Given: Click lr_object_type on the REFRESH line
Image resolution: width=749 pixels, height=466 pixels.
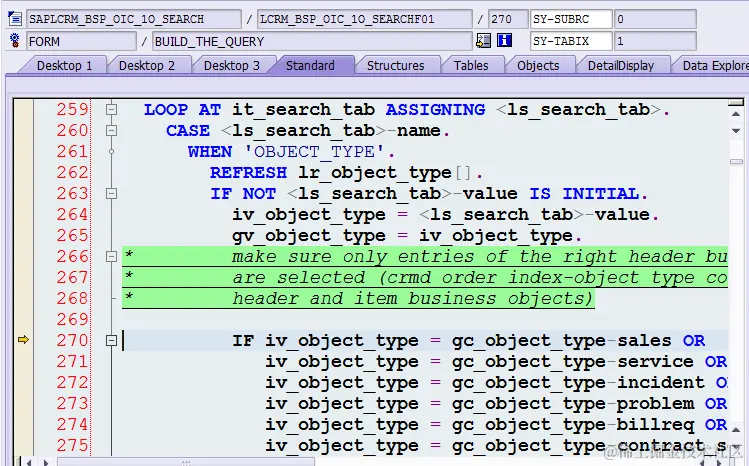Looking at the screenshot, I should pos(375,172).
